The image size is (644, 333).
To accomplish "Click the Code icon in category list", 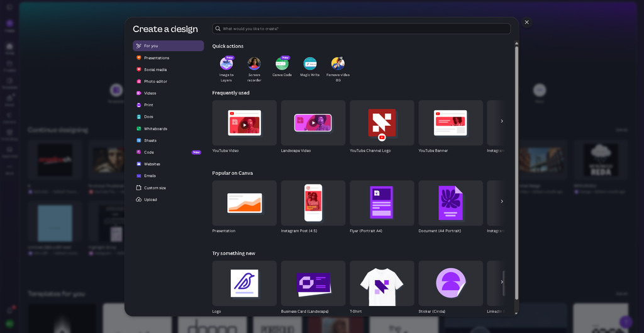I will tap(139, 152).
